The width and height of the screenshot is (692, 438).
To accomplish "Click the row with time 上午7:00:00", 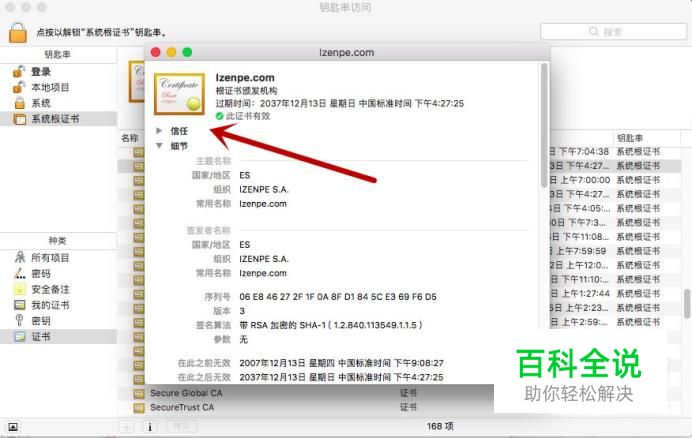I will (585, 180).
